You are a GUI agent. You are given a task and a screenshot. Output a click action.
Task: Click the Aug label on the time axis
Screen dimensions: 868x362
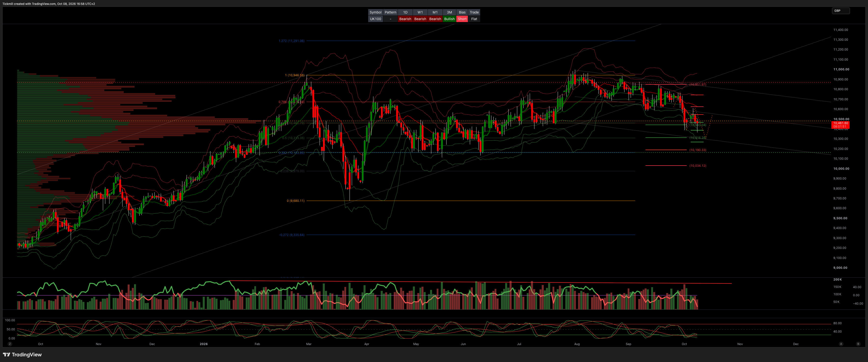pos(577,344)
